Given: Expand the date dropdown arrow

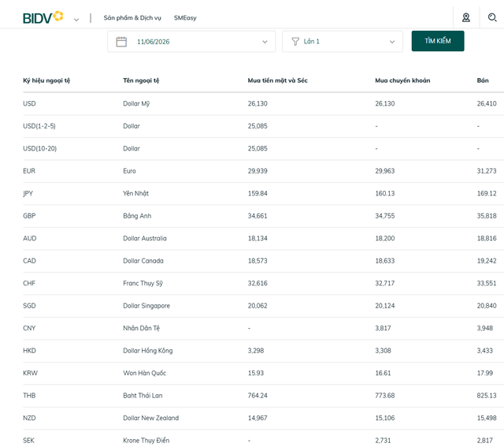Looking at the screenshot, I should click(x=265, y=42).
